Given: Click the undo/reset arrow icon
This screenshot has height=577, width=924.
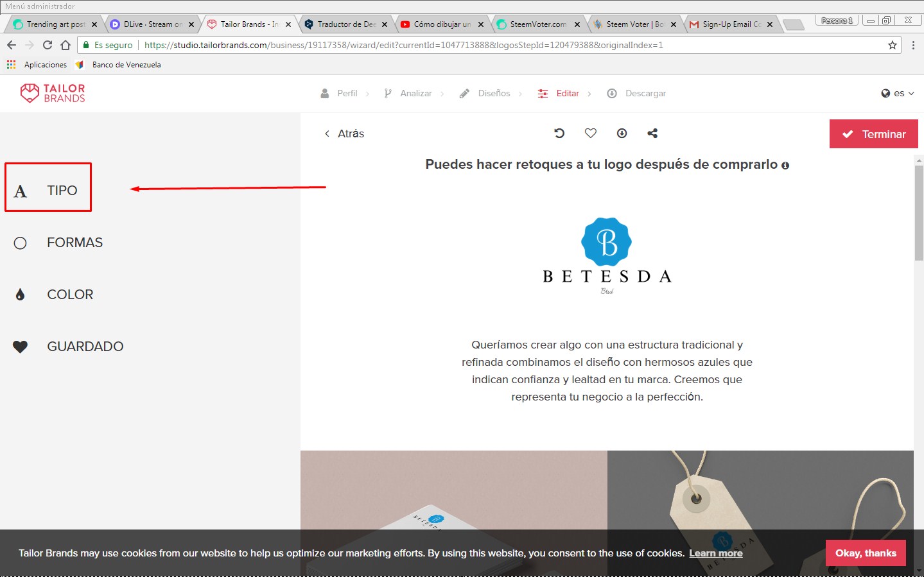Looking at the screenshot, I should pyautogui.click(x=559, y=133).
